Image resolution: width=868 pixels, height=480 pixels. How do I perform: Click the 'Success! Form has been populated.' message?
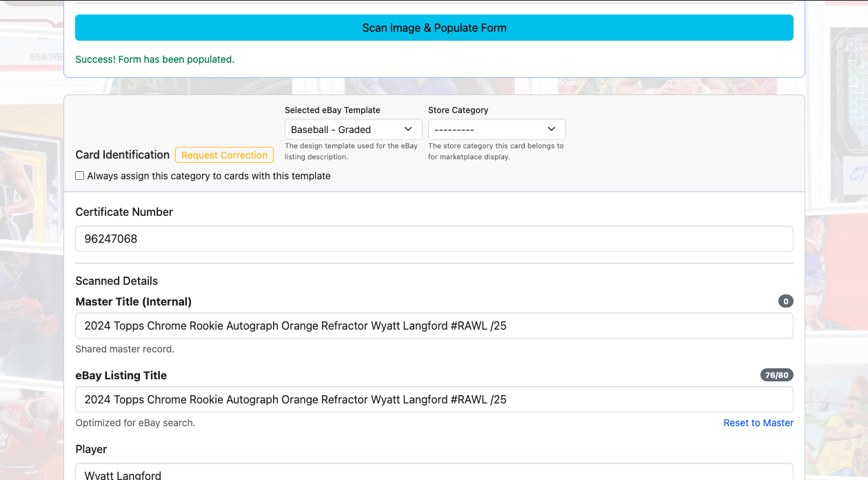[154, 59]
